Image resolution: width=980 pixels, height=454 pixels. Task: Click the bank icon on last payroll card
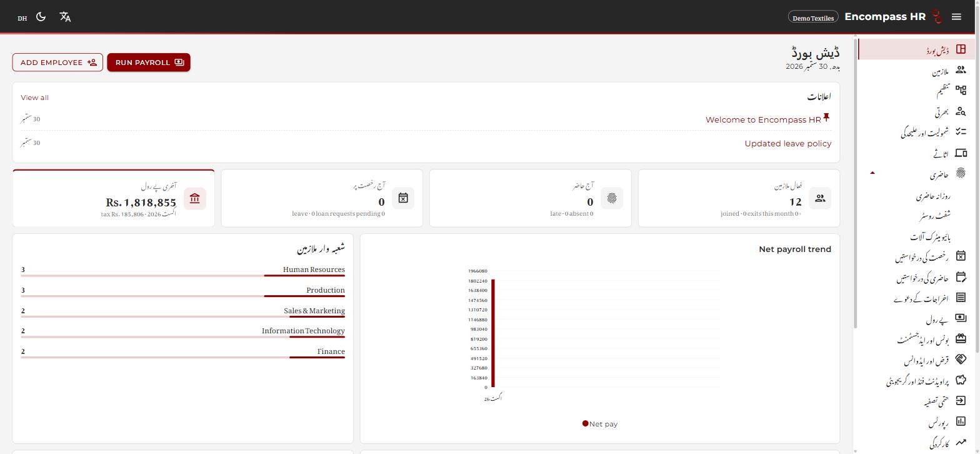pos(195,199)
